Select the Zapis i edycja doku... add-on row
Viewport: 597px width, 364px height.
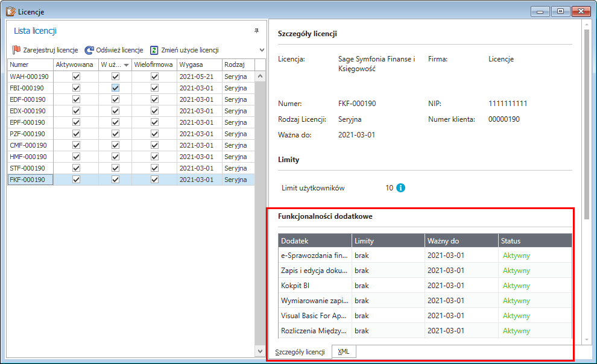[x=425, y=271]
